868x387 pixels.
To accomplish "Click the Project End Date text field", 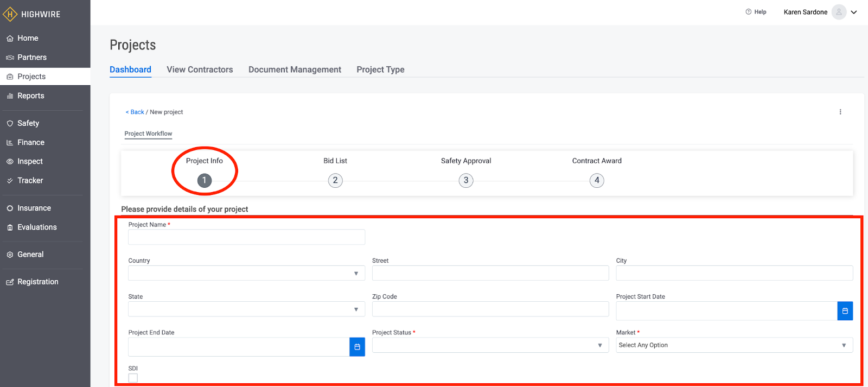I will coord(239,347).
